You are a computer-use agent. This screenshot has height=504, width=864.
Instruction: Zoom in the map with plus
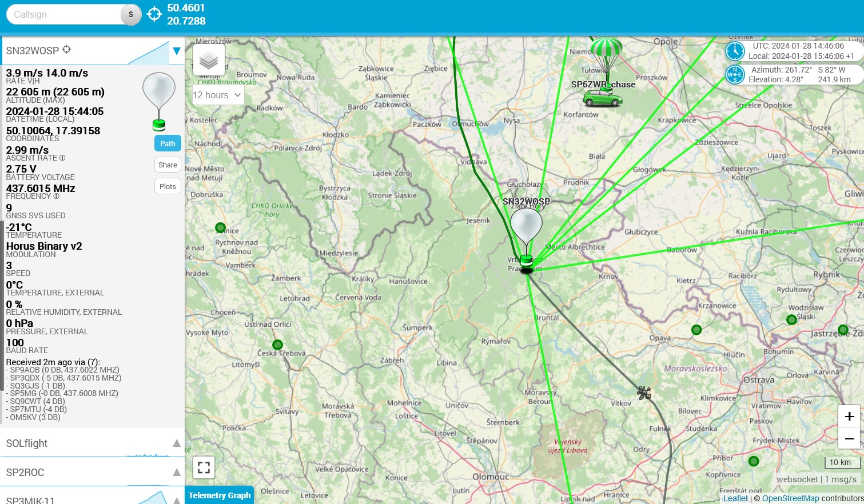[849, 417]
